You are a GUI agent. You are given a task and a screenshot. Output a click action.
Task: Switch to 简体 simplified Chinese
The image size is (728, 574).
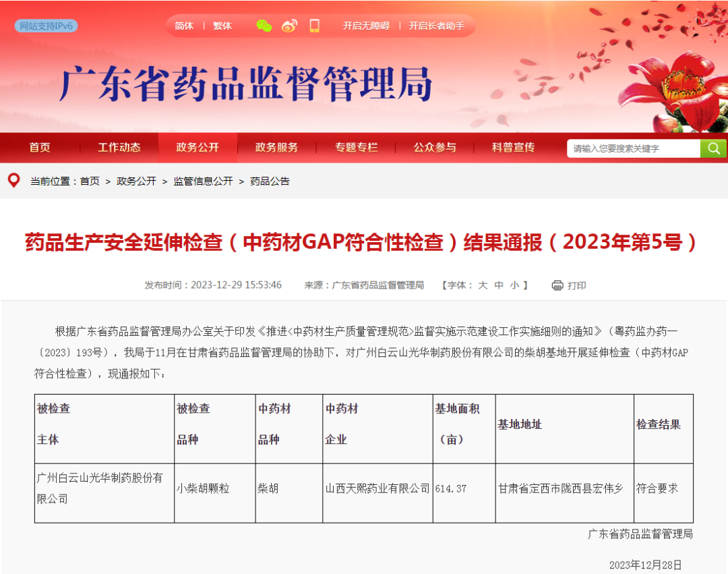(184, 26)
